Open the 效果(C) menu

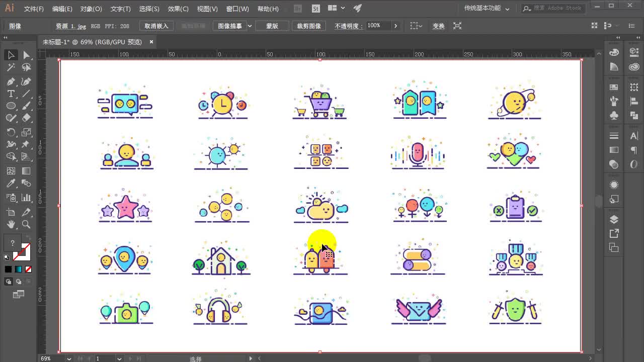click(178, 9)
